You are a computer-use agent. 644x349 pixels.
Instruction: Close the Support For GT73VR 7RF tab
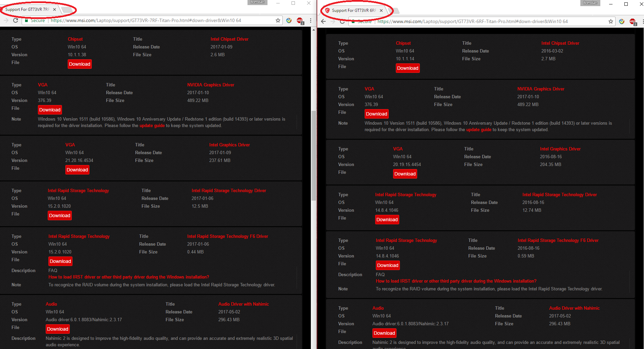coord(55,9)
